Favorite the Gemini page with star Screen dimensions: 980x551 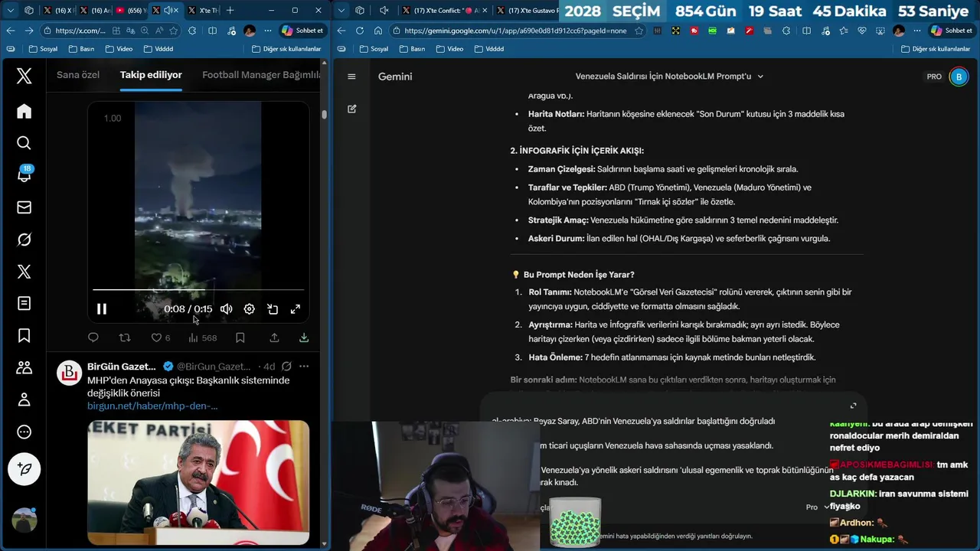pyautogui.click(x=639, y=31)
